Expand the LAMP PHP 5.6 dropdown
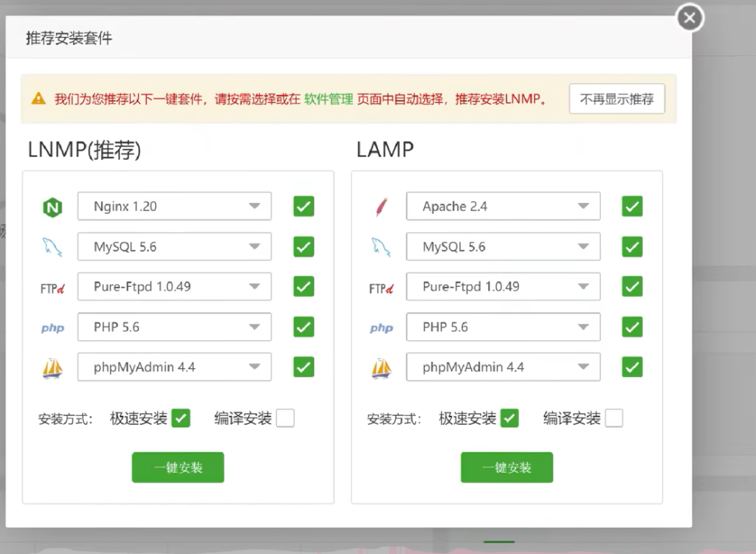This screenshot has height=554, width=756. [503, 327]
